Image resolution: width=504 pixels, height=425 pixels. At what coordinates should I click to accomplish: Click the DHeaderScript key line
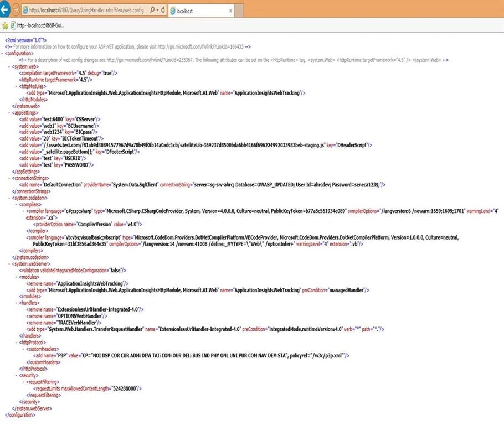click(196, 145)
